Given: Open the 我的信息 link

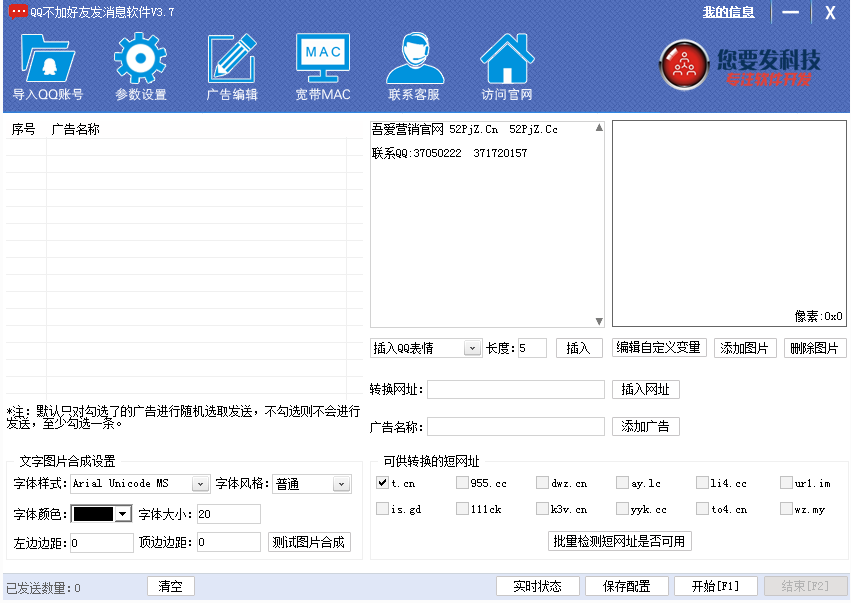Looking at the screenshot, I should [728, 12].
